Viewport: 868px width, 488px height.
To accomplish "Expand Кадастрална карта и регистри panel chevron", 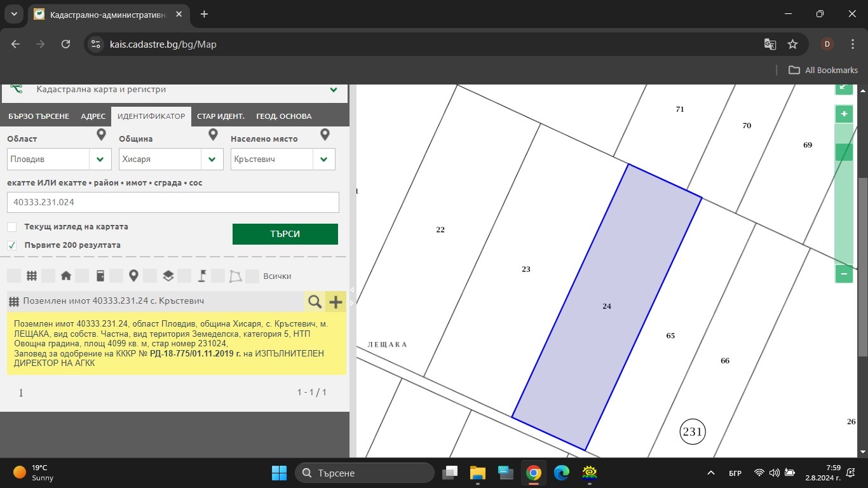I will click(334, 90).
